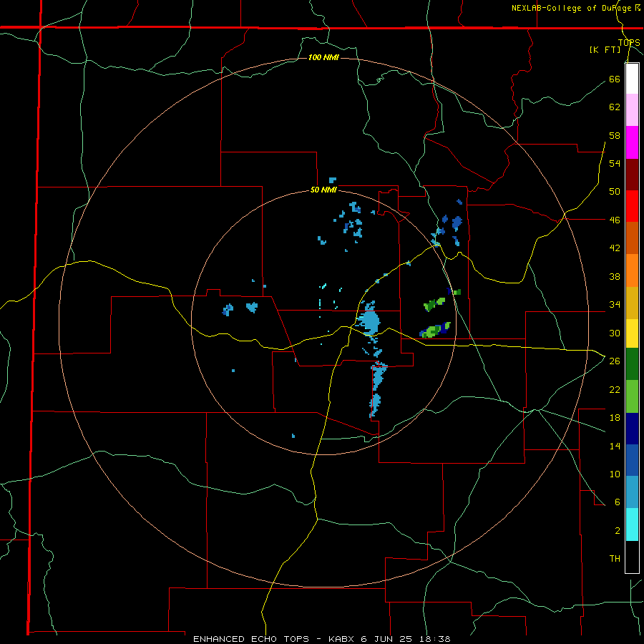Click the '10' legend value
The width and height of the screenshot is (644, 644).
[615, 474]
